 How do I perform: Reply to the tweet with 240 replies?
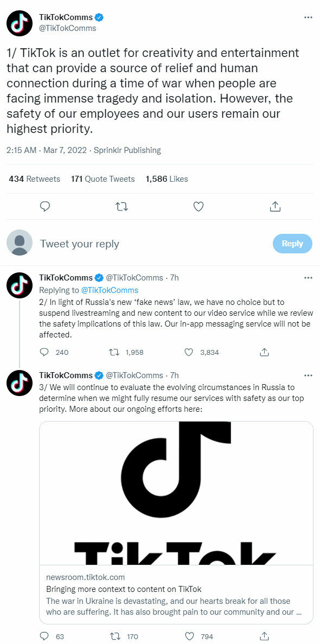point(44,352)
